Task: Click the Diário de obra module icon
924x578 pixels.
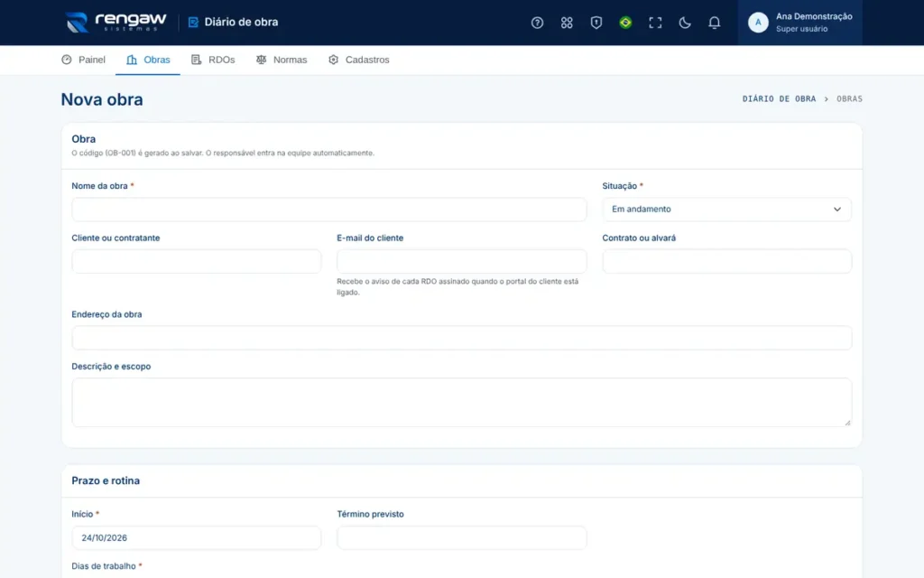Action: coord(193,23)
